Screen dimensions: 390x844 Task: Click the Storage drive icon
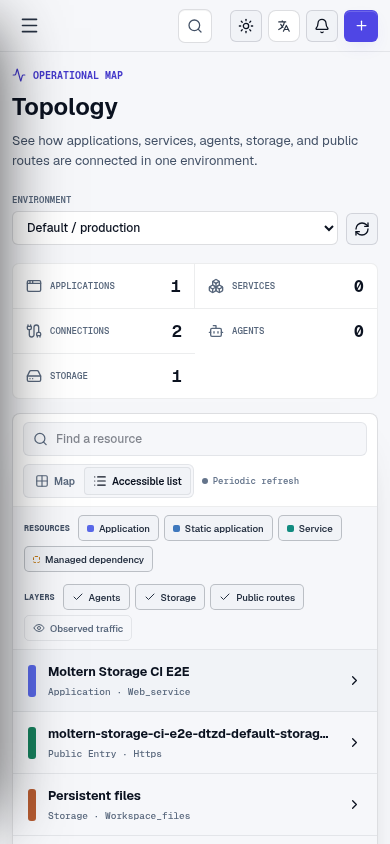click(34, 376)
